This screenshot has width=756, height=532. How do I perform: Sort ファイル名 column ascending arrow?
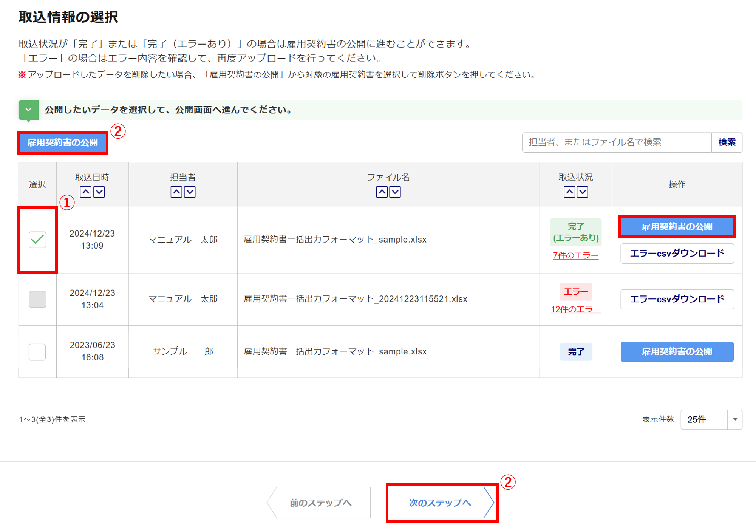(x=382, y=192)
